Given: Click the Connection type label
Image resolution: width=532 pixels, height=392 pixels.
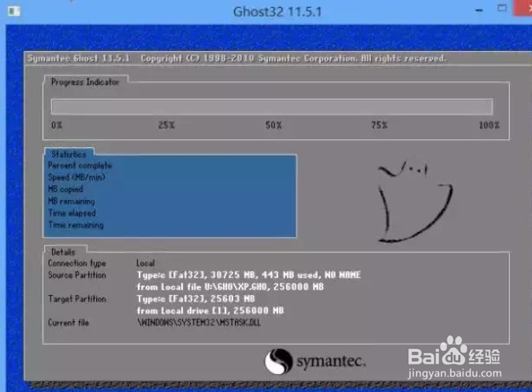Looking at the screenshot, I should pyautogui.click(x=77, y=263).
